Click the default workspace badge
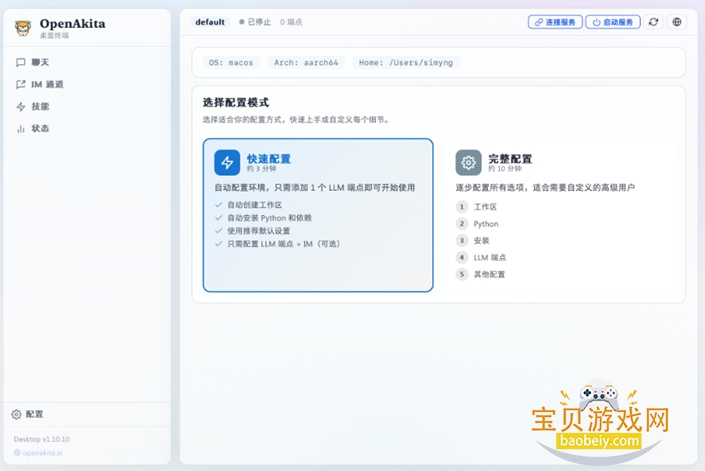 [210, 21]
